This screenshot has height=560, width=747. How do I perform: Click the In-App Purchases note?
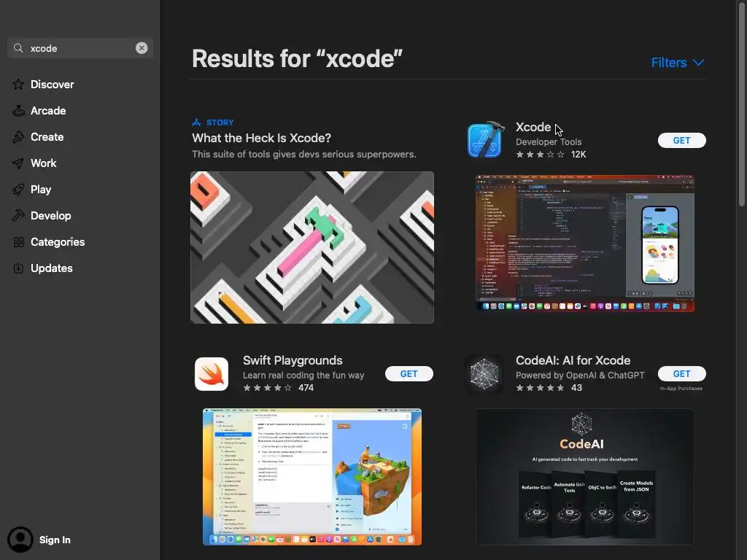(x=681, y=389)
